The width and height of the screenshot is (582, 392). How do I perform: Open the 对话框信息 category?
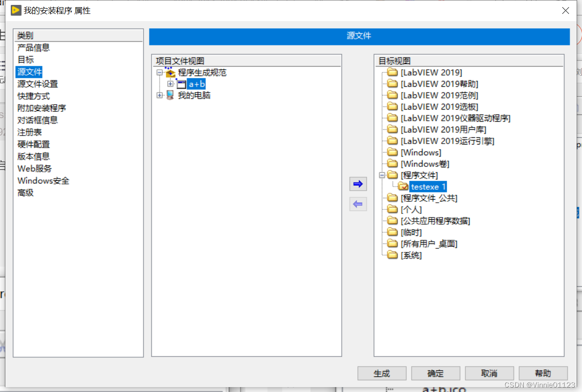(38, 120)
